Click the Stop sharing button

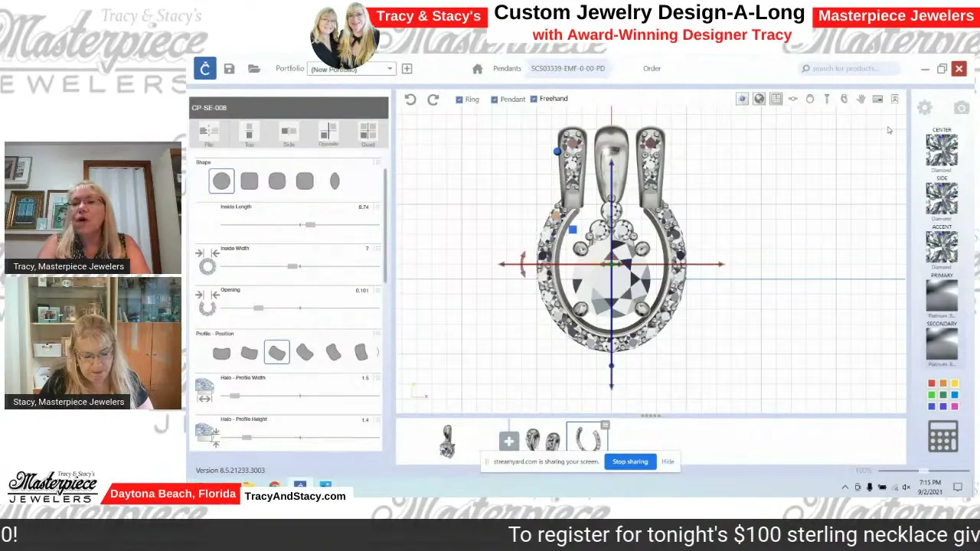pos(630,461)
